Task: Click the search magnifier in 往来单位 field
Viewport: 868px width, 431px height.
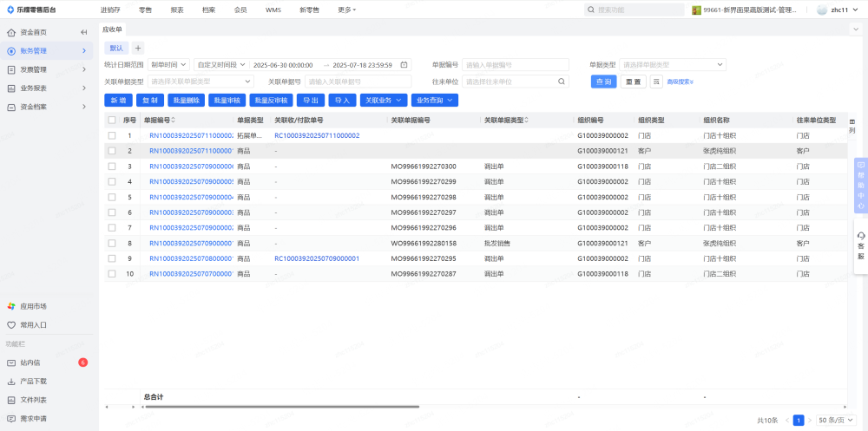Action: tap(562, 82)
